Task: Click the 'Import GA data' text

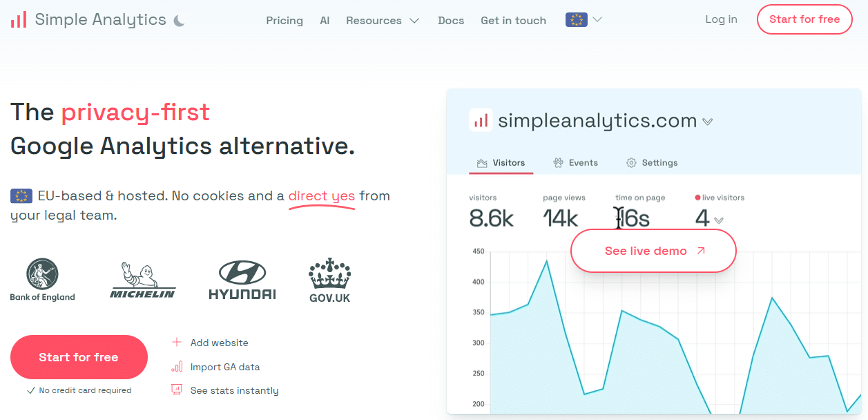Action: (225, 367)
